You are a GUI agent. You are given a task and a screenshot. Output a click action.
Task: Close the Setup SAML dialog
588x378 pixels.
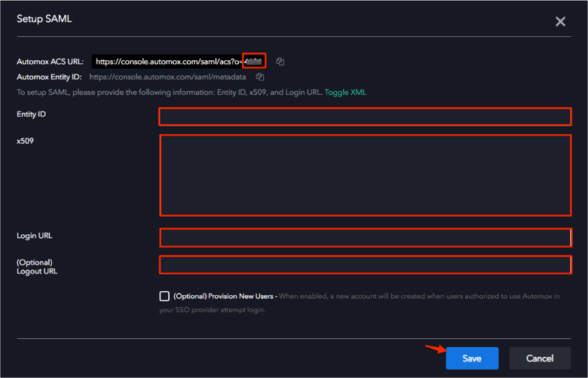point(560,22)
